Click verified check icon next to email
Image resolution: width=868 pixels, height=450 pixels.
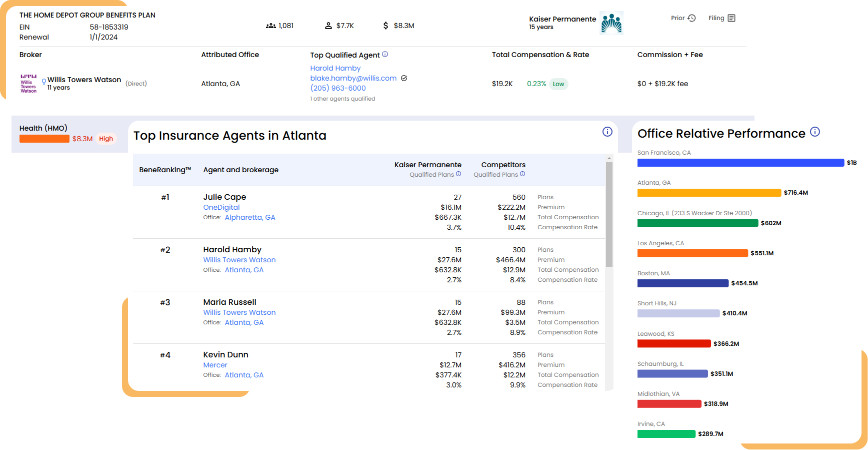tap(404, 78)
